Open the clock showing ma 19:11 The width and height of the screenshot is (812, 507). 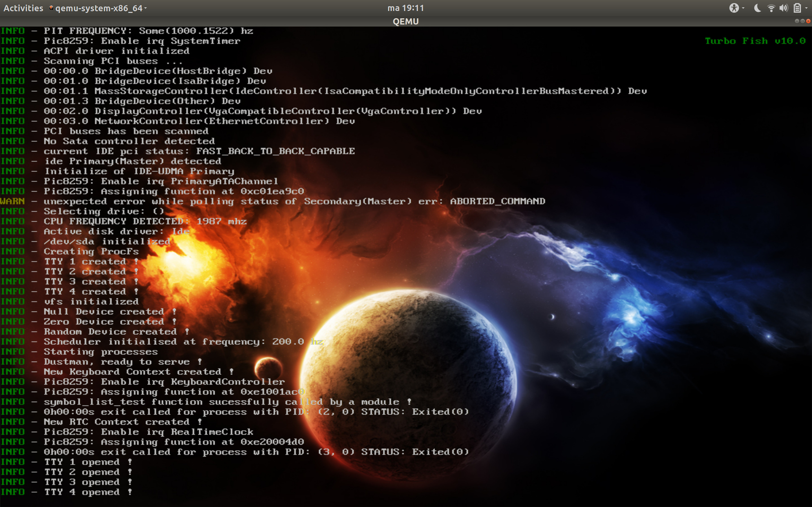click(406, 8)
